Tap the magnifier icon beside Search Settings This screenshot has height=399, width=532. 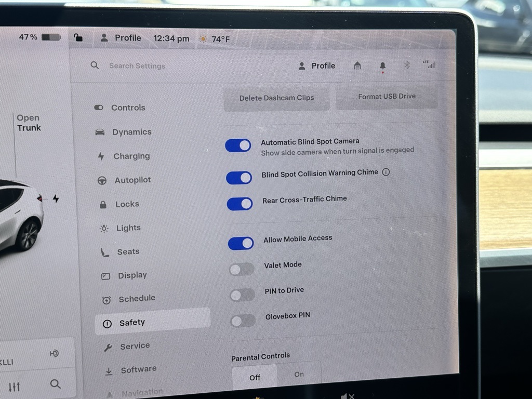[x=95, y=65]
